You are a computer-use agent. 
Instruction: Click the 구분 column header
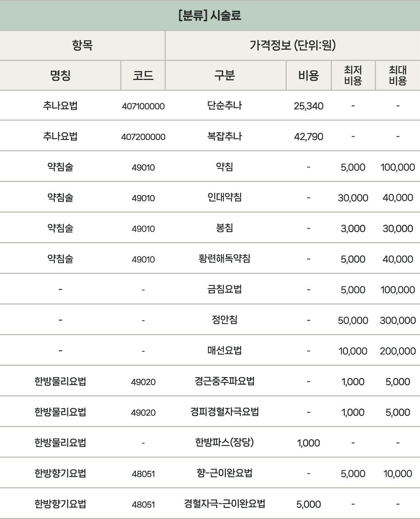coord(225,75)
